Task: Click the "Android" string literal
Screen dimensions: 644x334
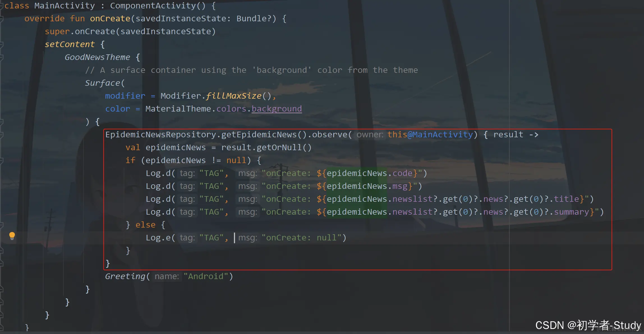Action: tap(206, 276)
